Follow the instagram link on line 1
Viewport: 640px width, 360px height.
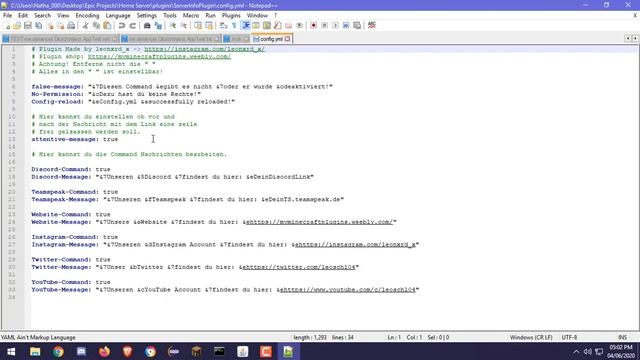point(204,49)
